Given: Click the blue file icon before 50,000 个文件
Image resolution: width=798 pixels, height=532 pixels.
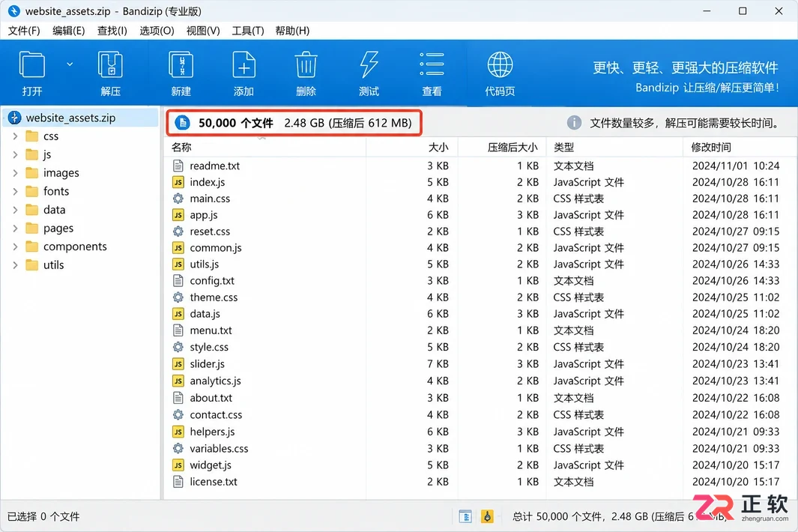Looking at the screenshot, I should click(182, 123).
